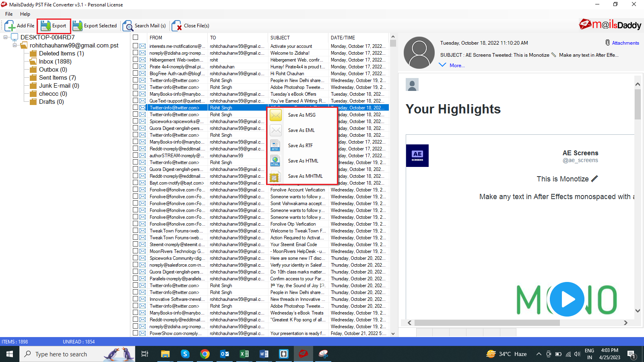The image size is (644, 362).
Task: Check the QueText support mail row
Action: click(x=136, y=101)
